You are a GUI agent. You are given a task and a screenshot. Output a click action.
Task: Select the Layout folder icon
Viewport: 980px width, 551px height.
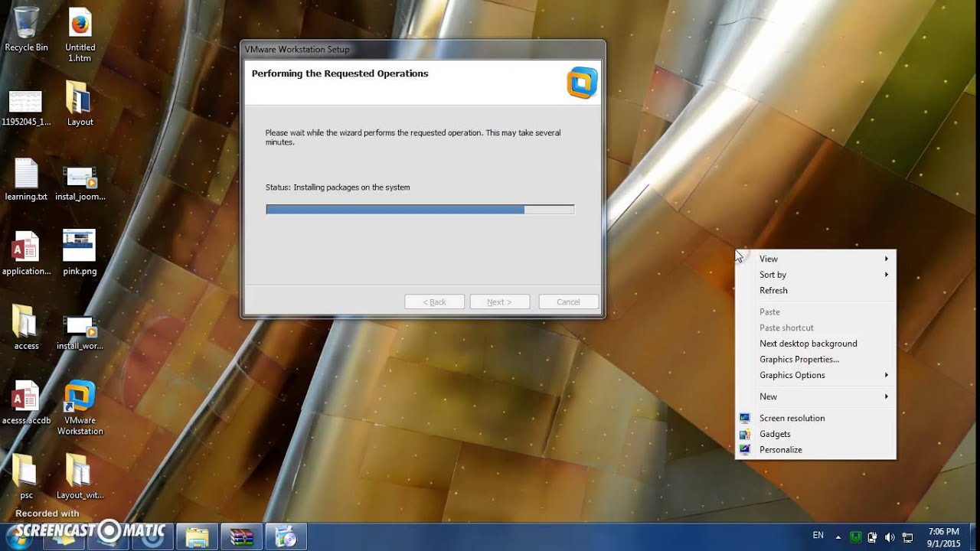[x=80, y=104]
